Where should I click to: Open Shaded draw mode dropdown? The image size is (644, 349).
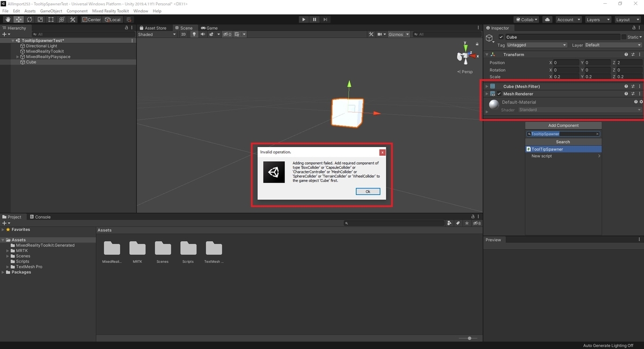pyautogui.click(x=157, y=34)
